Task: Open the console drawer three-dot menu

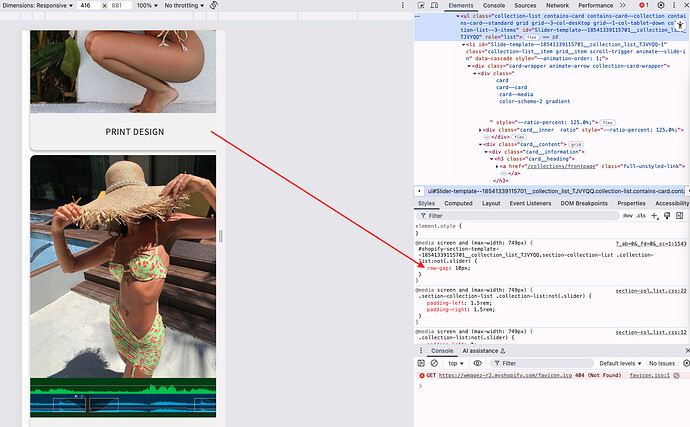Action: (x=421, y=351)
